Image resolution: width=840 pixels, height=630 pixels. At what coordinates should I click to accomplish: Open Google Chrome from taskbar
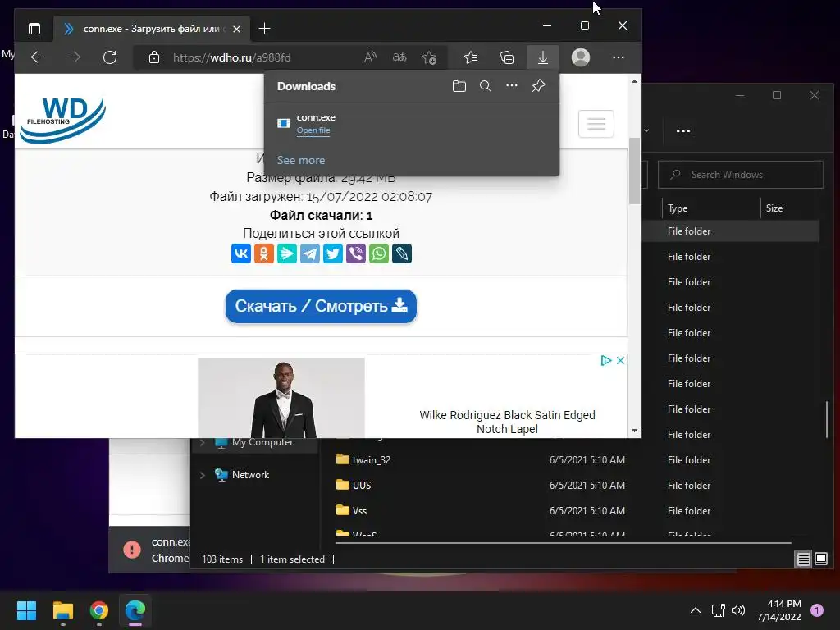pos(99,610)
